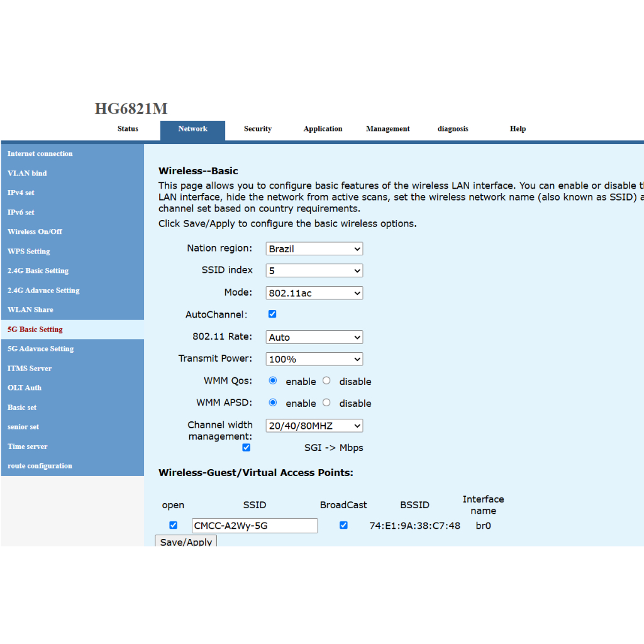The image size is (644, 644).
Task: Open the Management tab
Action: (x=387, y=129)
